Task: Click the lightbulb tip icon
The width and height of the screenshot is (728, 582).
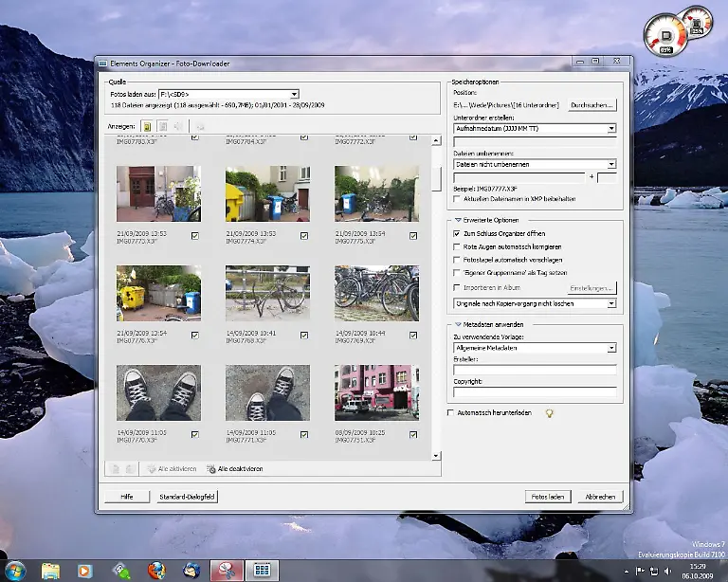Action: 549,413
